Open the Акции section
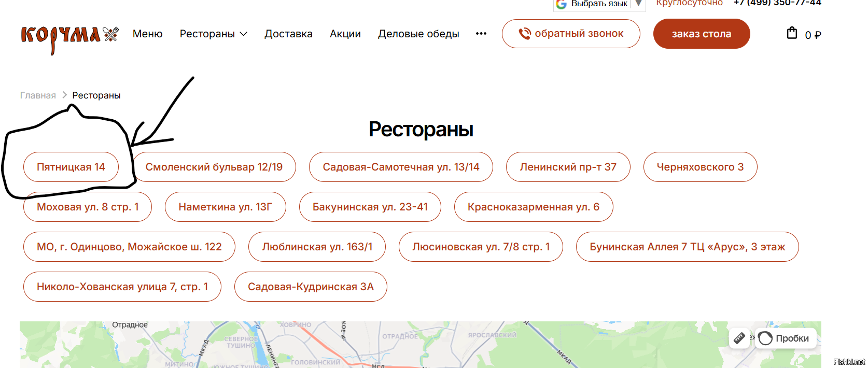The height and width of the screenshot is (368, 868). tap(345, 34)
